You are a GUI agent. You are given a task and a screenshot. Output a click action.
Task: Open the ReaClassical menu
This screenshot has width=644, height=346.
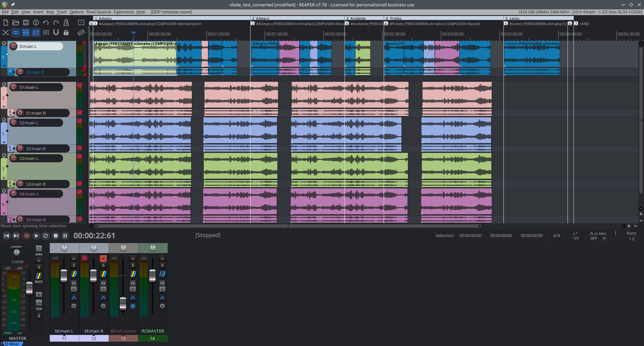point(99,12)
